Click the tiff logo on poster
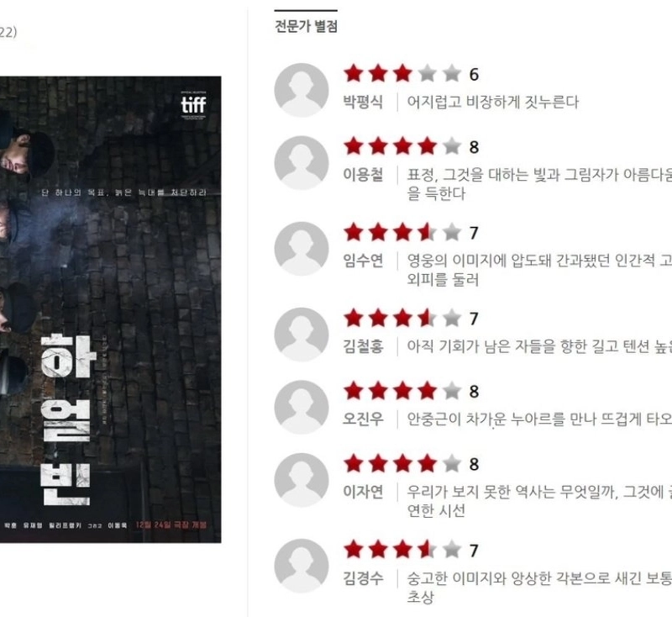The height and width of the screenshot is (617, 672). click(x=193, y=105)
